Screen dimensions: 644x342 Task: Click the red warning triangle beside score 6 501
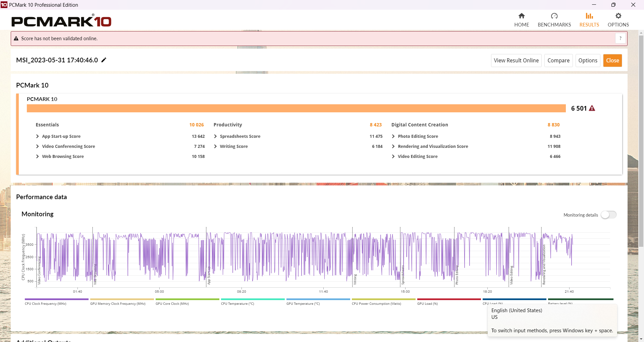coord(592,108)
